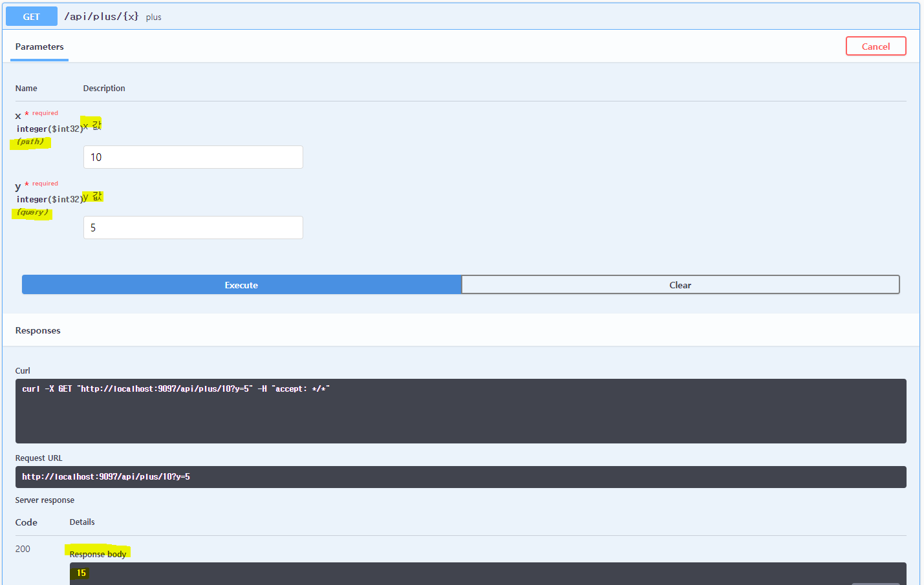The height and width of the screenshot is (585, 924).
Task: Click the integer($int32) type label for y
Action: click(50, 199)
